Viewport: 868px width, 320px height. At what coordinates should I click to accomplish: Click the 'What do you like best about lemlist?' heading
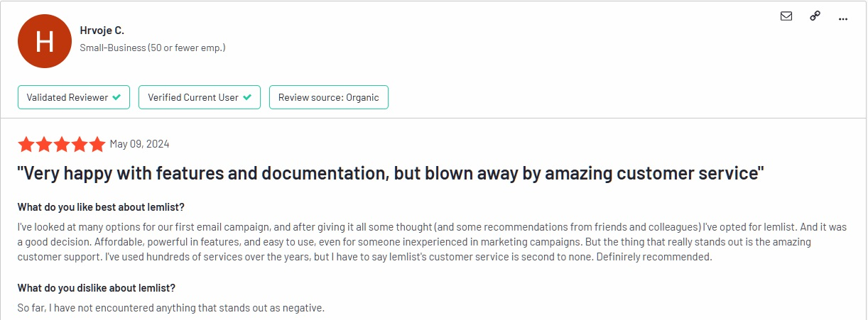point(99,207)
